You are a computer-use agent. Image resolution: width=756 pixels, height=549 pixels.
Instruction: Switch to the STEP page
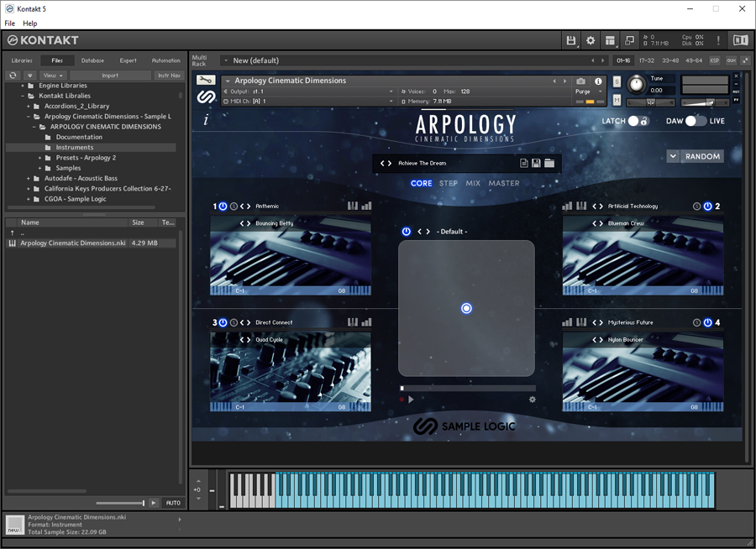pos(449,183)
